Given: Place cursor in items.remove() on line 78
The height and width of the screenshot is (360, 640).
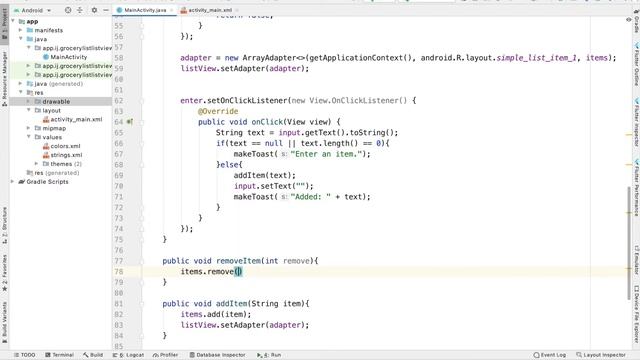Looking at the screenshot, I should tap(238, 271).
